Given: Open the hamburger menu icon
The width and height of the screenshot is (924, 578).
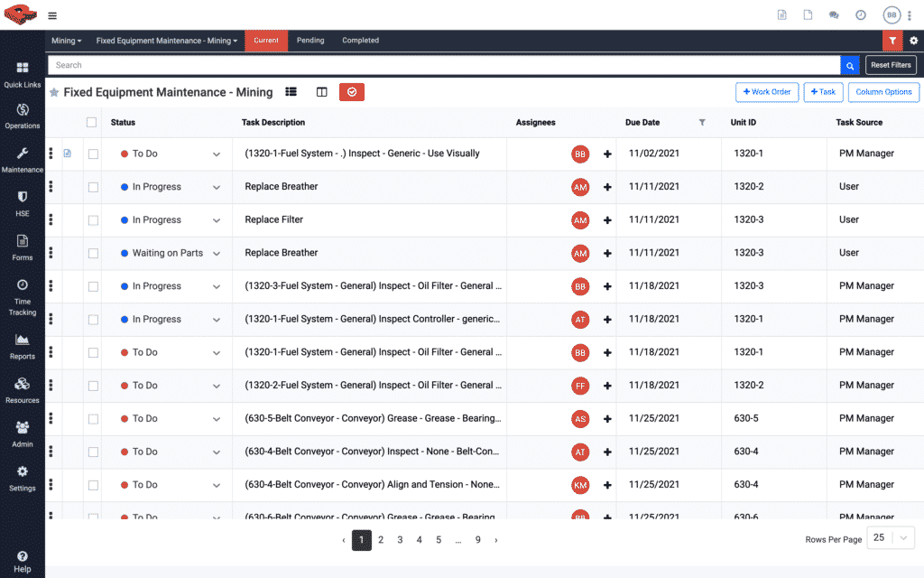Looking at the screenshot, I should [x=52, y=15].
